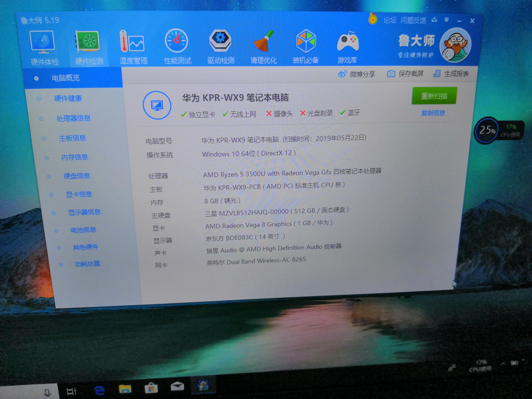Click the 驱动检测 gear icon
This screenshot has width=532, height=399.
220,40
